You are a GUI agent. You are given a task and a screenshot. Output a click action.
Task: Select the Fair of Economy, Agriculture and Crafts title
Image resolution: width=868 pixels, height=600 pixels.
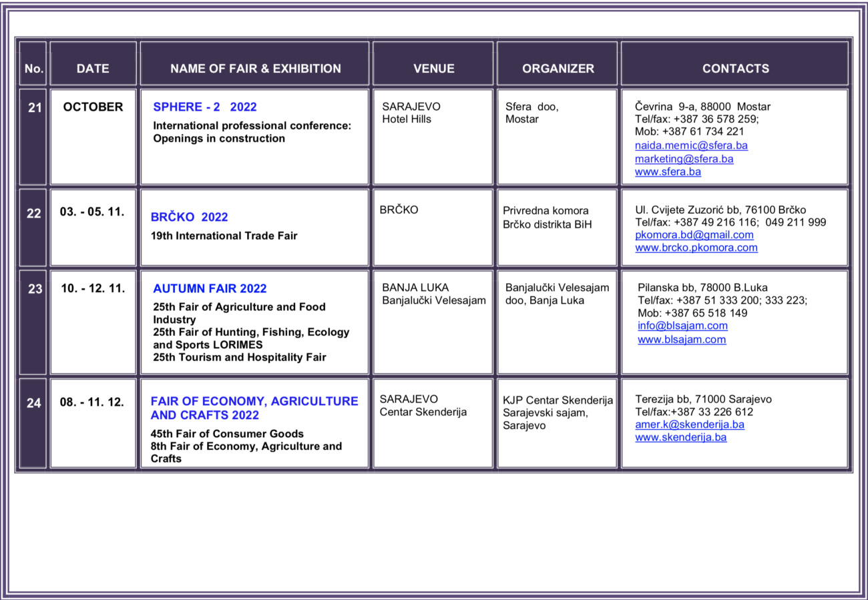click(x=254, y=408)
